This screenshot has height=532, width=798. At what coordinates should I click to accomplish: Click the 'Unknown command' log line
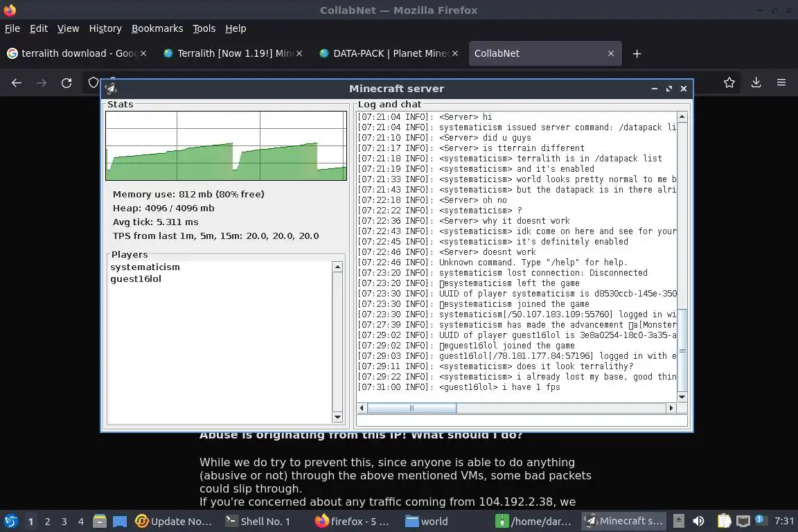point(492,263)
